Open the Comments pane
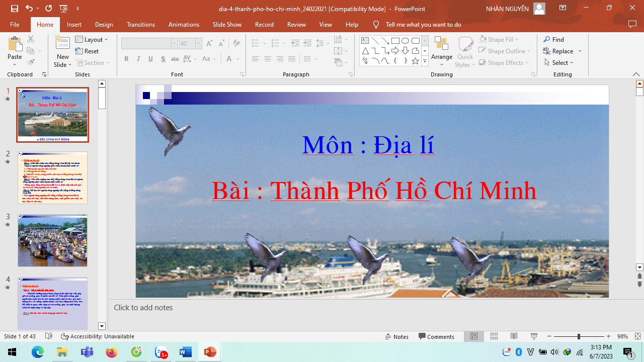 436,336
